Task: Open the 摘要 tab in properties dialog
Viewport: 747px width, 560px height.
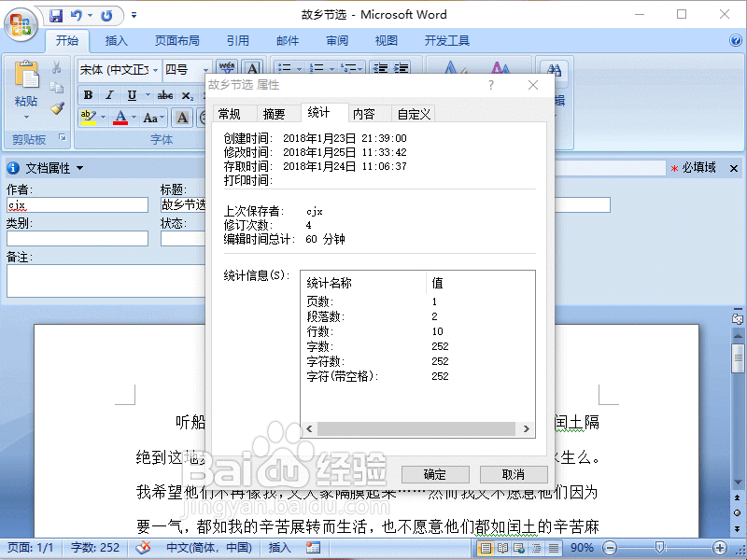Action: 274,114
